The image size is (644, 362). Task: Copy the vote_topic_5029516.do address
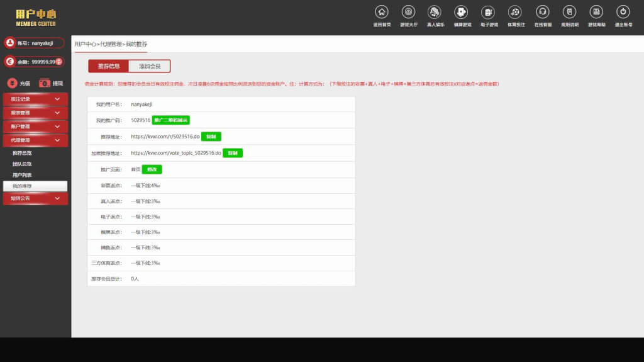coord(233,153)
